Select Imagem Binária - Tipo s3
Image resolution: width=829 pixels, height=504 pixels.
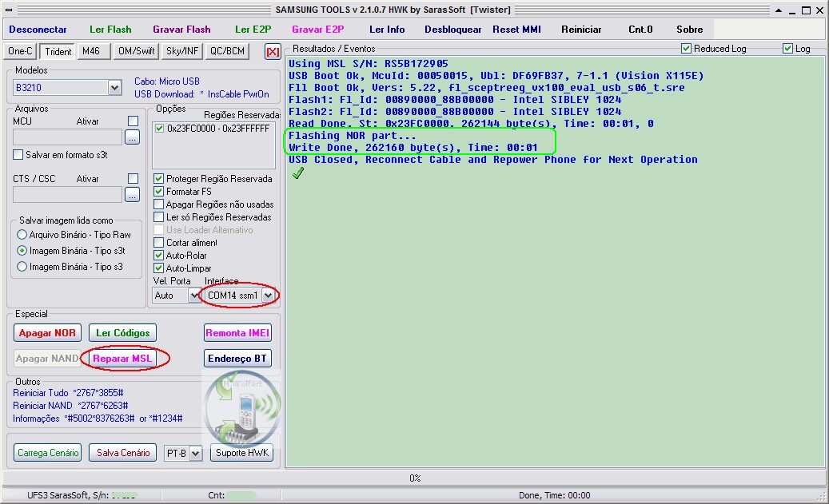[x=22, y=267]
